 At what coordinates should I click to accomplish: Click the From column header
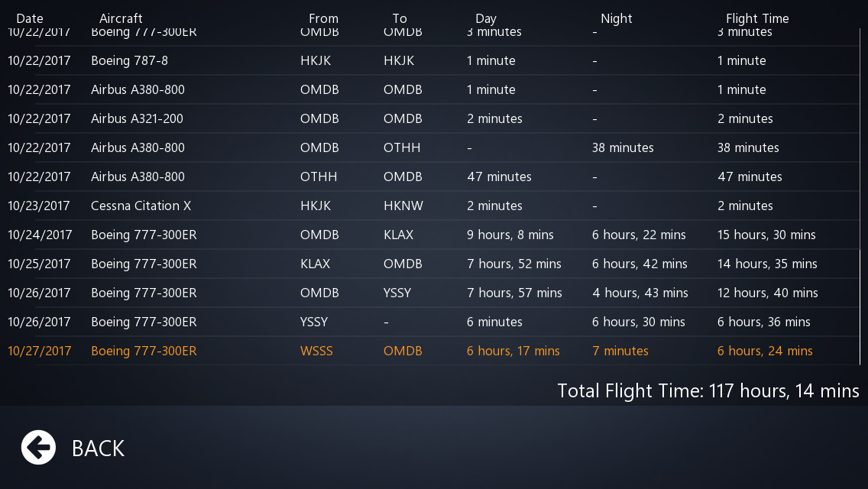click(323, 18)
